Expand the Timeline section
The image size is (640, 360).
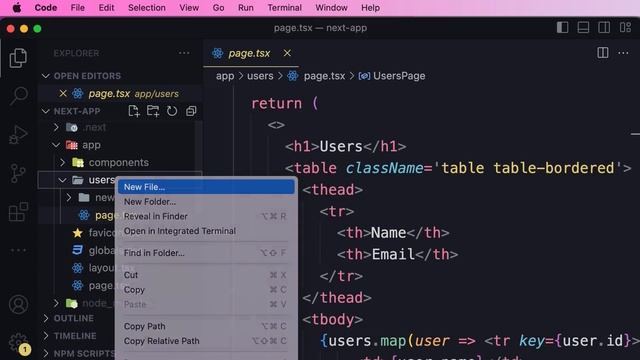click(46, 336)
